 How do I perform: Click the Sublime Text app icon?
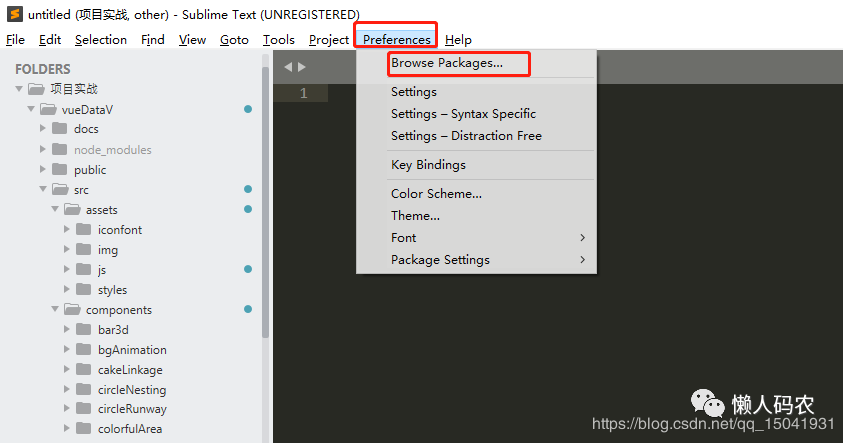[15, 14]
